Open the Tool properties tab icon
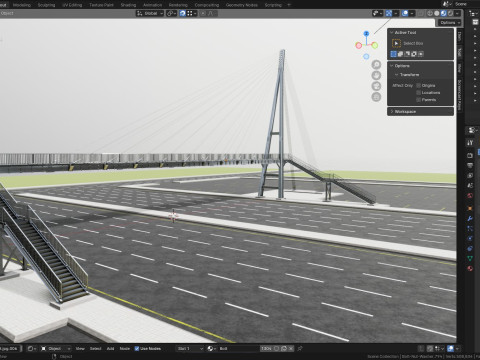Viewport: 480px width, 360px height. click(470, 143)
